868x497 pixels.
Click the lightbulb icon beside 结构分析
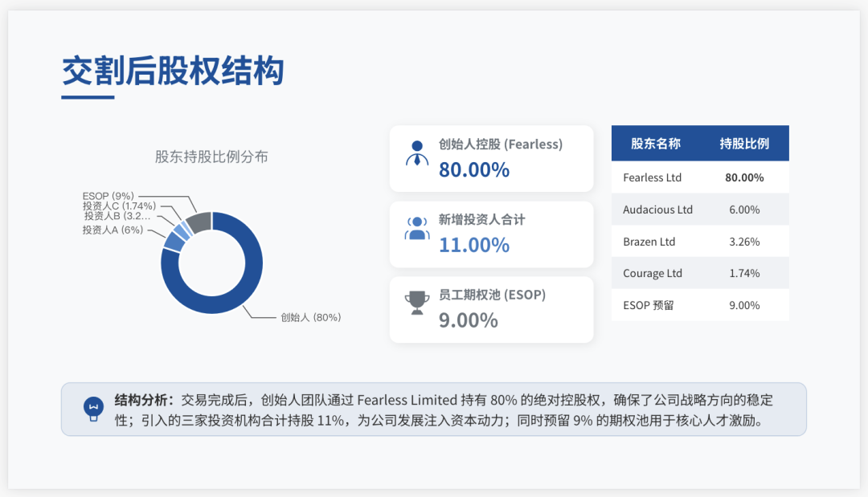93,409
